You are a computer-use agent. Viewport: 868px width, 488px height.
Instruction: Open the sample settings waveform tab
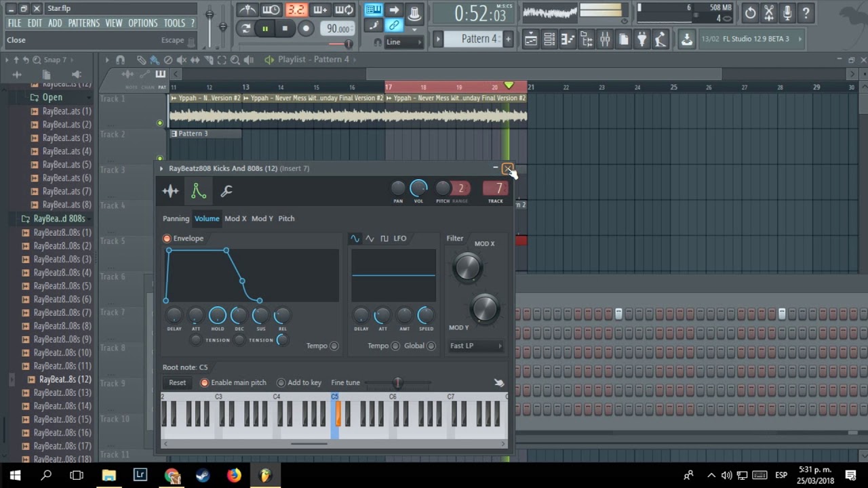pyautogui.click(x=170, y=192)
